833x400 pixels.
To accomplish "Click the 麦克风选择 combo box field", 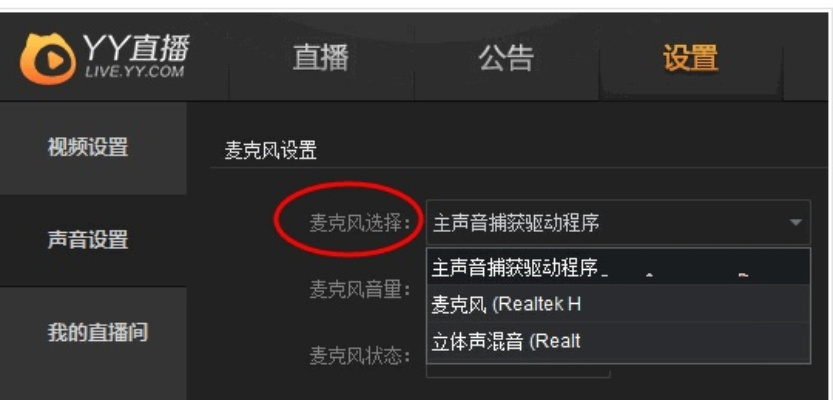I will [618, 222].
